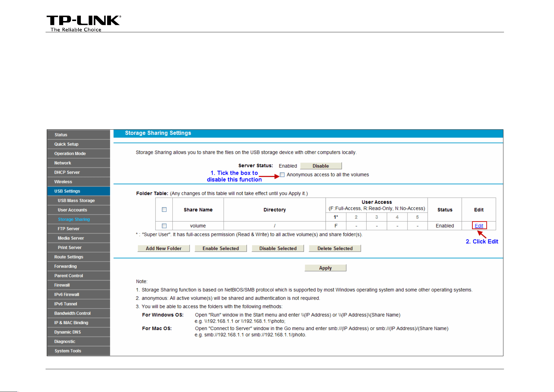Click the Disable server status button
The height and width of the screenshot is (392, 554).
click(x=321, y=166)
